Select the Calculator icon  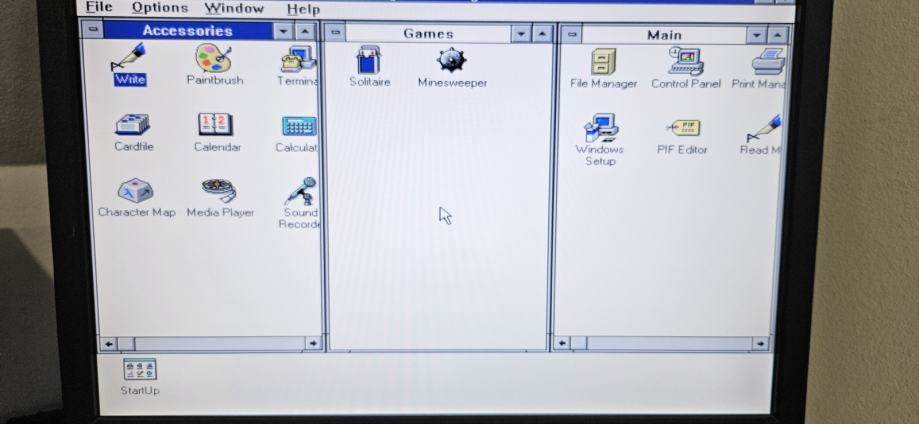pos(299,125)
